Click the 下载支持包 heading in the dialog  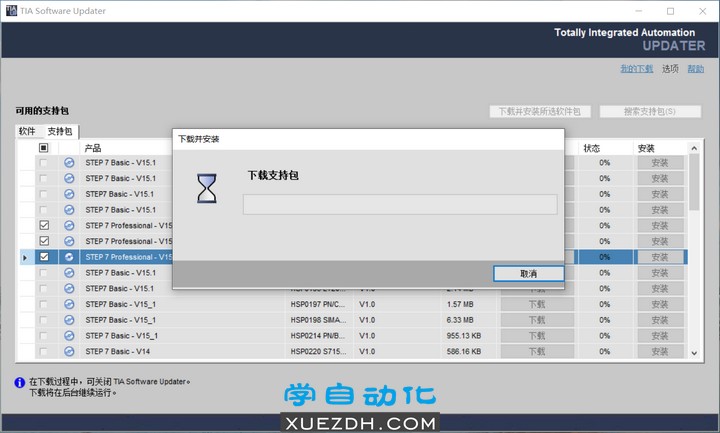click(273, 175)
